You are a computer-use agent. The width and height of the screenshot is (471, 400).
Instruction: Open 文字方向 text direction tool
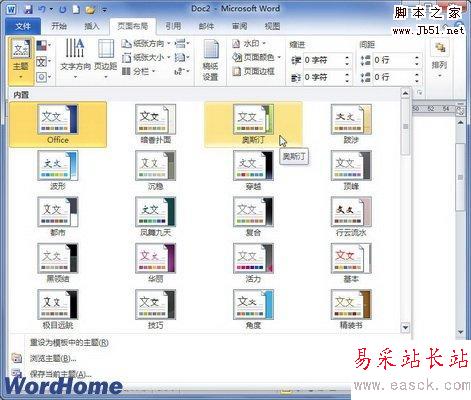click(x=75, y=59)
